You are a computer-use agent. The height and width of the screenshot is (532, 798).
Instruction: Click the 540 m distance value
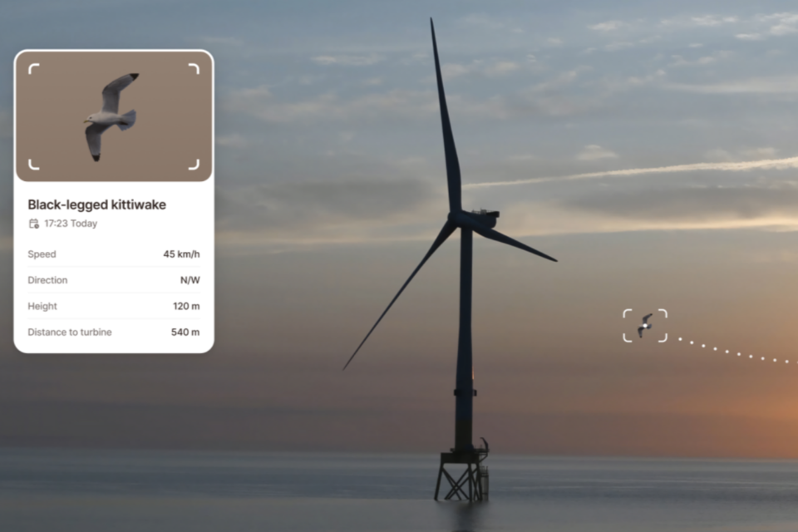coord(185,332)
